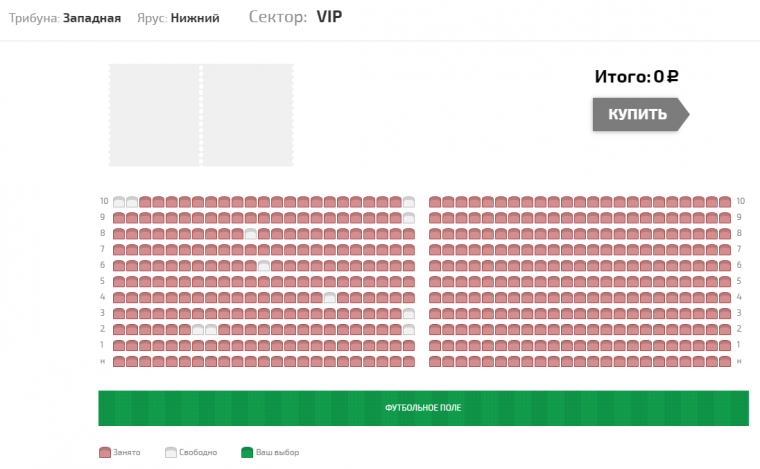760x469 pixels.
Task: Pick the free seat in row 3
Action: coord(409,313)
